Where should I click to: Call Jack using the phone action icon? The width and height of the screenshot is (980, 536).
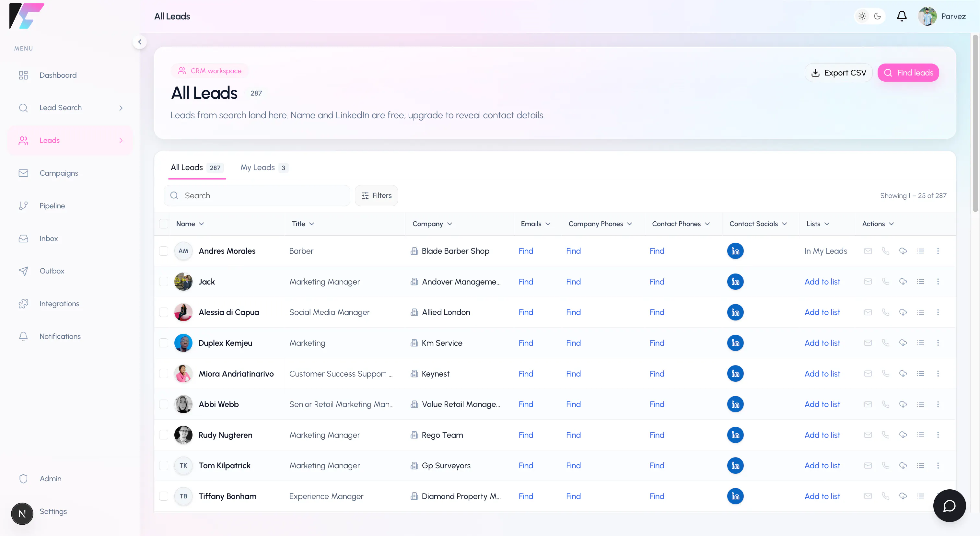click(x=885, y=282)
